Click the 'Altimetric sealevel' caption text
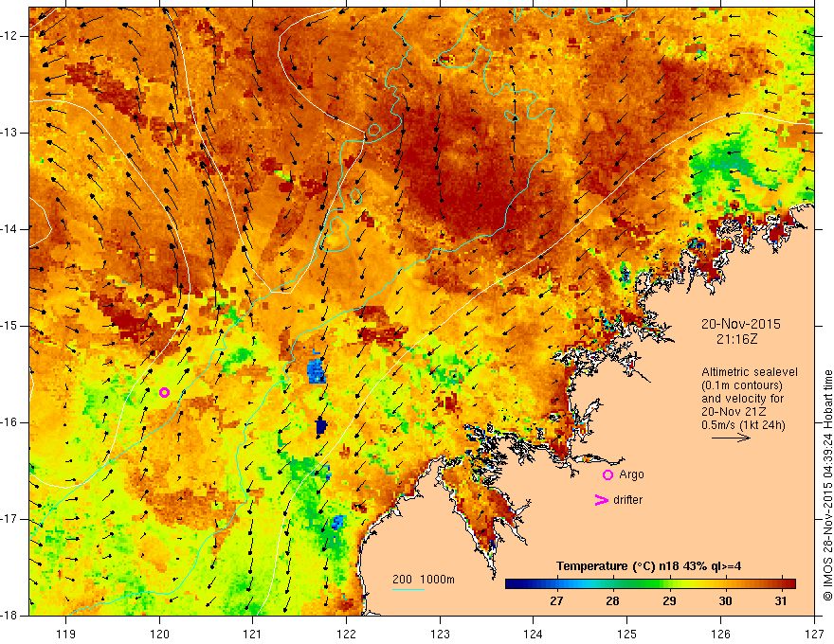Image resolution: width=834 pixels, height=644 pixels. 750,372
